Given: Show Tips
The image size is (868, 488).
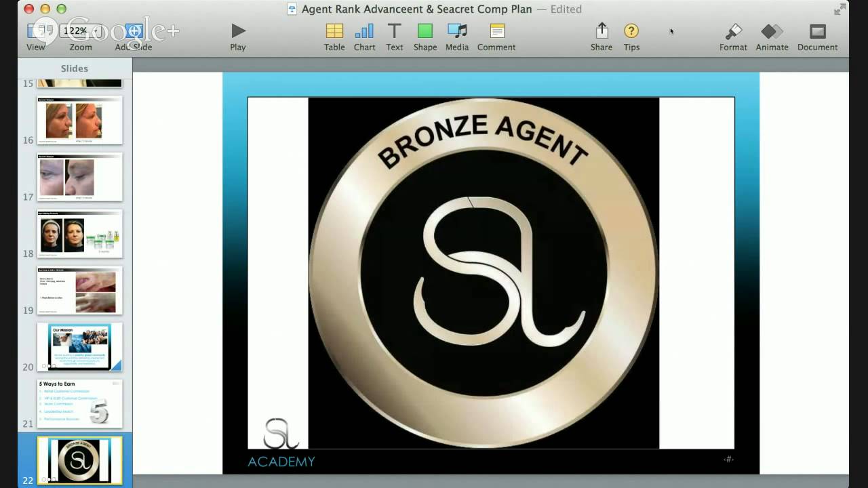Looking at the screenshot, I should (x=631, y=37).
